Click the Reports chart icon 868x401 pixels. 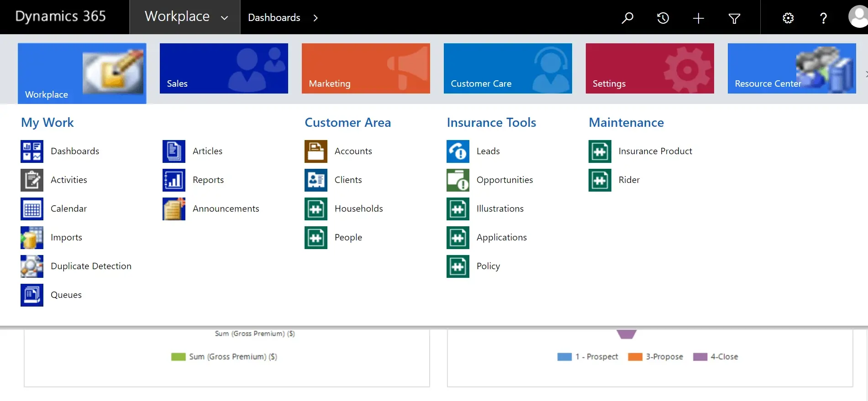tap(174, 180)
